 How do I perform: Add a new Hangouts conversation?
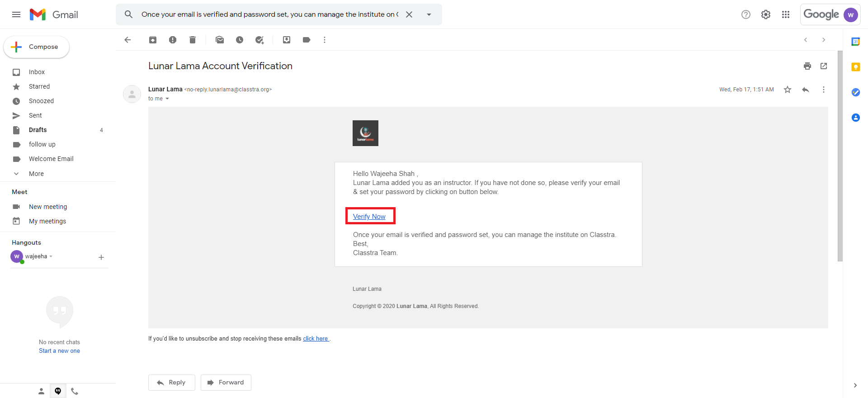pos(101,257)
